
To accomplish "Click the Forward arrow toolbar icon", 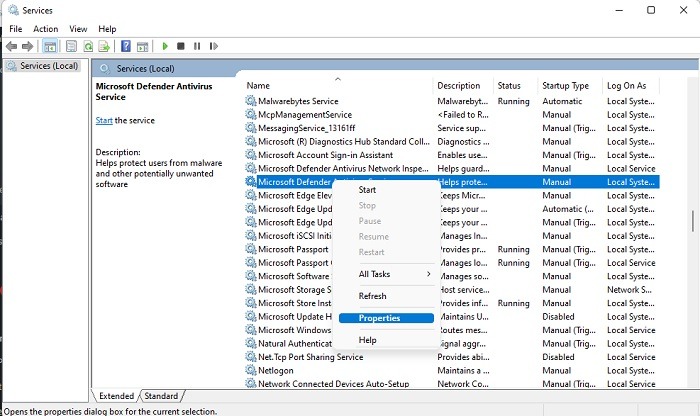I will [x=28, y=46].
